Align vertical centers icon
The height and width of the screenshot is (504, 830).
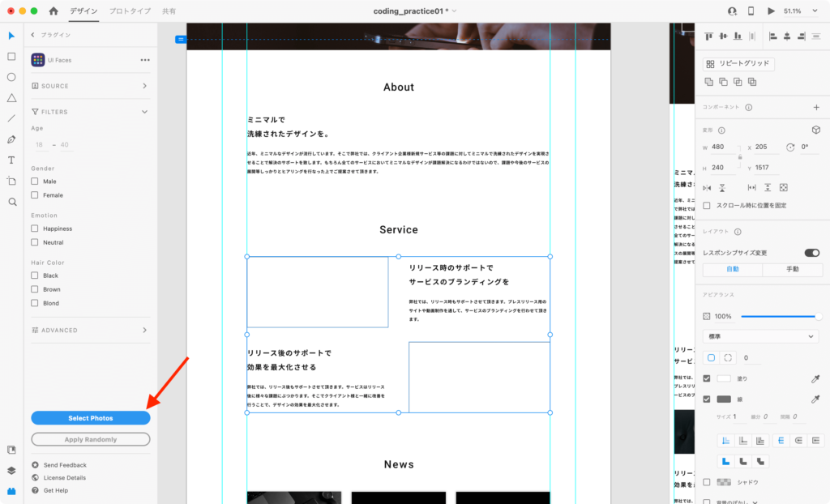(x=723, y=36)
